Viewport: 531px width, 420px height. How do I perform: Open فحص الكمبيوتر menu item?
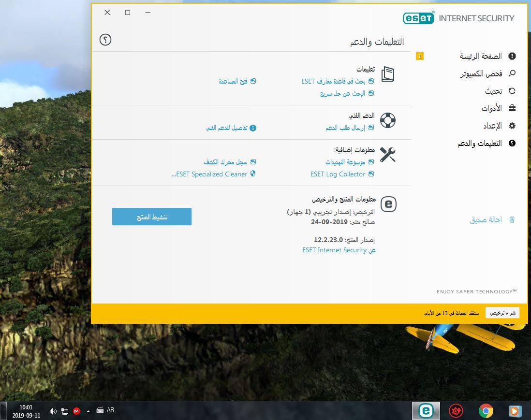coord(481,73)
